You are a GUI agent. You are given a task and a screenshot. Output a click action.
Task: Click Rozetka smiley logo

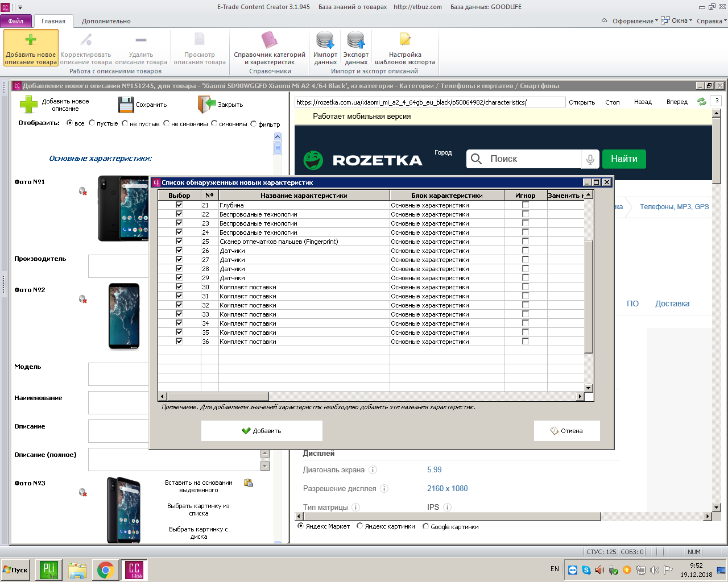tap(313, 160)
